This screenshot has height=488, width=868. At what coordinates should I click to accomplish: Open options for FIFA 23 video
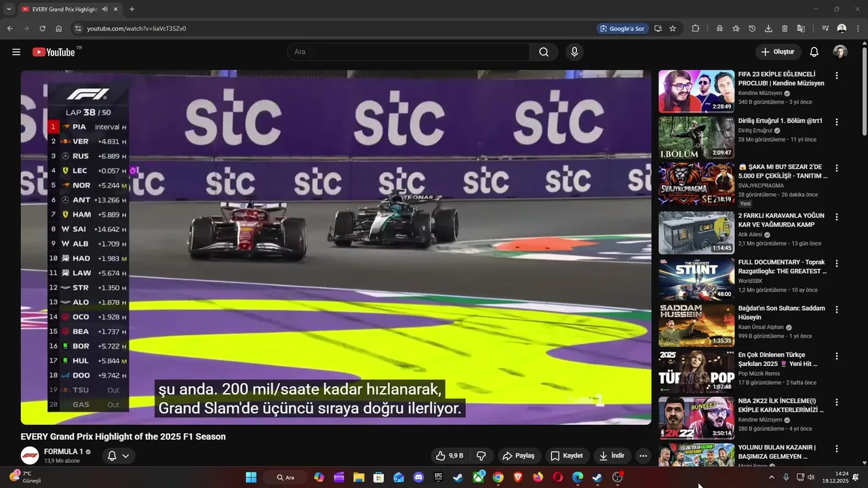point(836,76)
